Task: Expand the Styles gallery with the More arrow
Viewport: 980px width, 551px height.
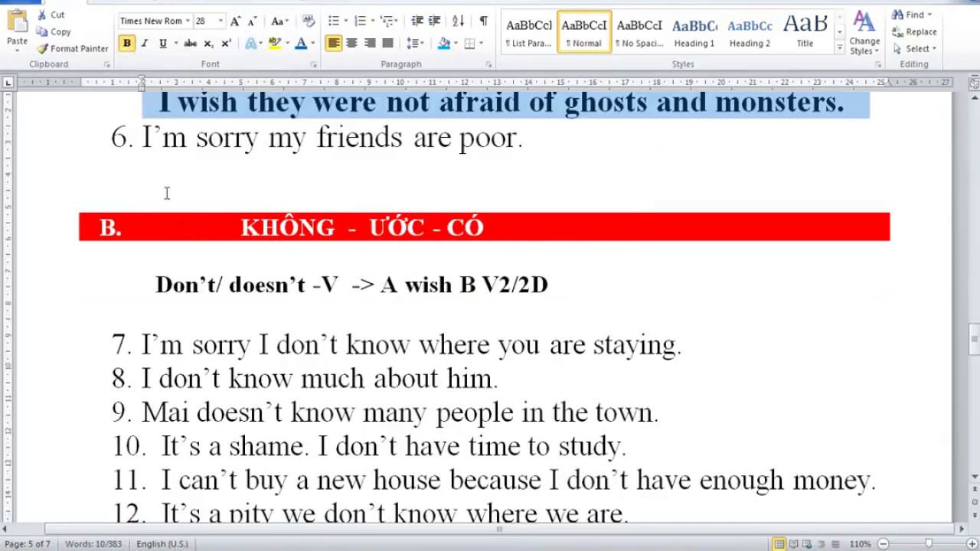Action: [x=839, y=48]
